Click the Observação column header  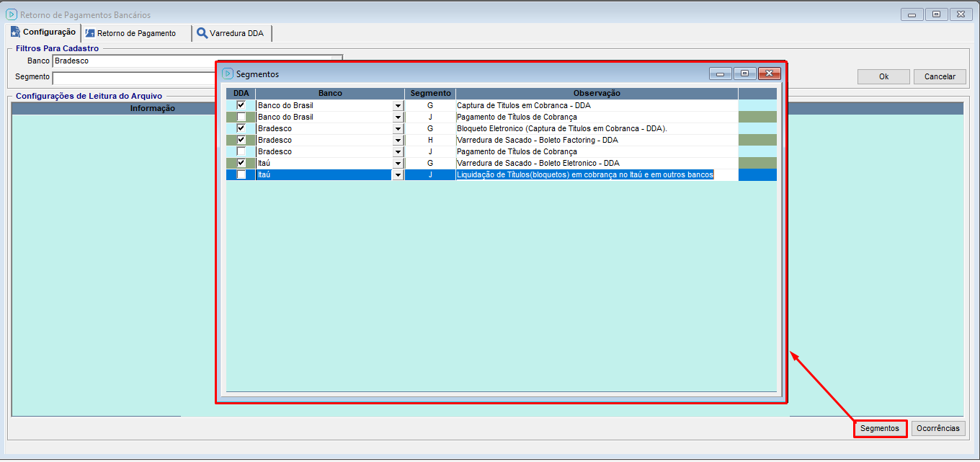pyautogui.click(x=597, y=94)
